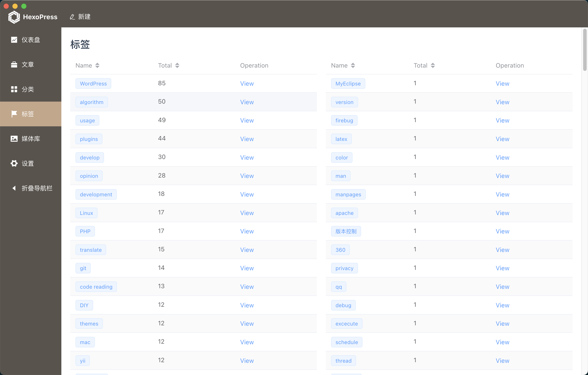Sort right table by Total column

[x=433, y=65]
